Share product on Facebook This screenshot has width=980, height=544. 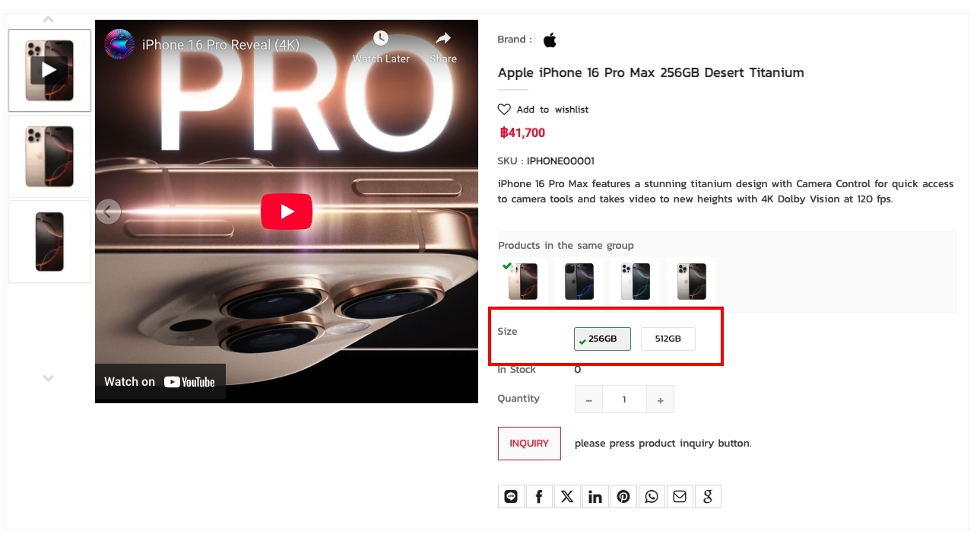(x=539, y=496)
